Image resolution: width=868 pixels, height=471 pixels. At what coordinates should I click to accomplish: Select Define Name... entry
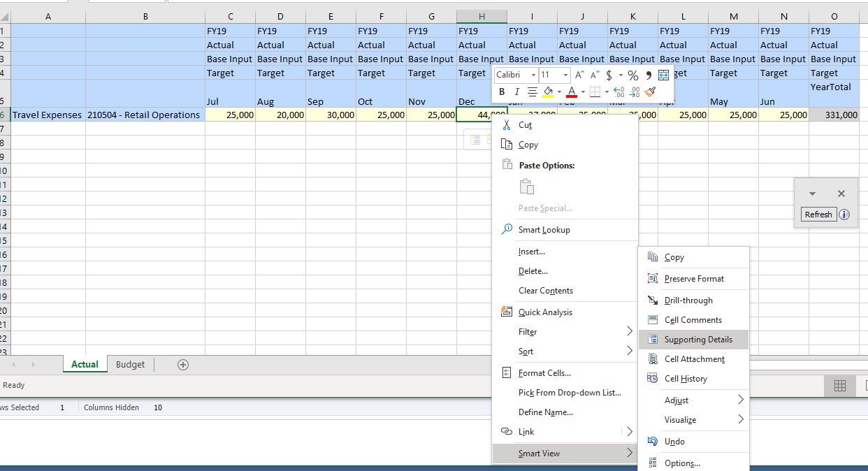click(565, 412)
